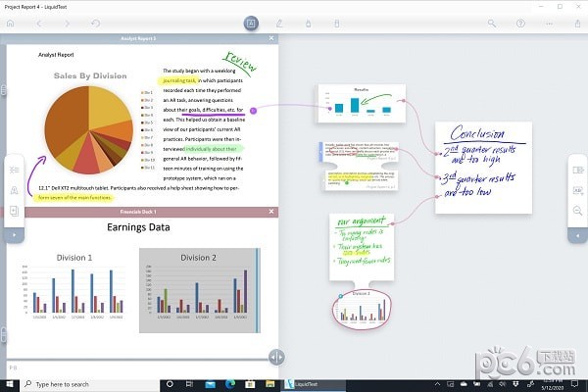Click the text highlight view icon in left sidebar
This screenshot has height=392, width=588.
tap(15, 190)
